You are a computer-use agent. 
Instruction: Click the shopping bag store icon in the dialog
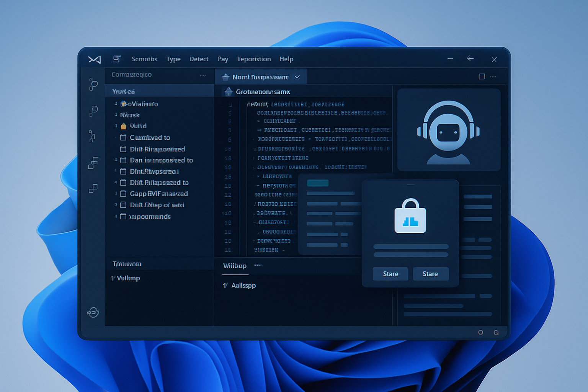tap(410, 216)
